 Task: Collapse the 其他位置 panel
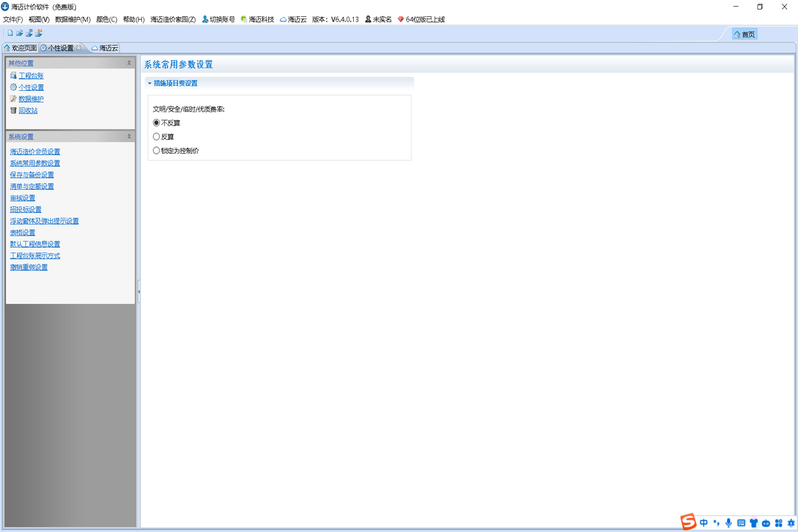coord(129,64)
